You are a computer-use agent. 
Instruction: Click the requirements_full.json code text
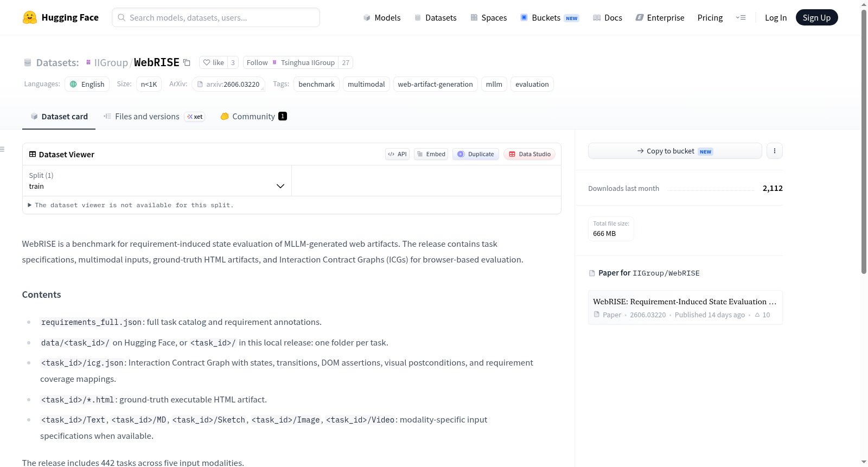[x=91, y=322]
